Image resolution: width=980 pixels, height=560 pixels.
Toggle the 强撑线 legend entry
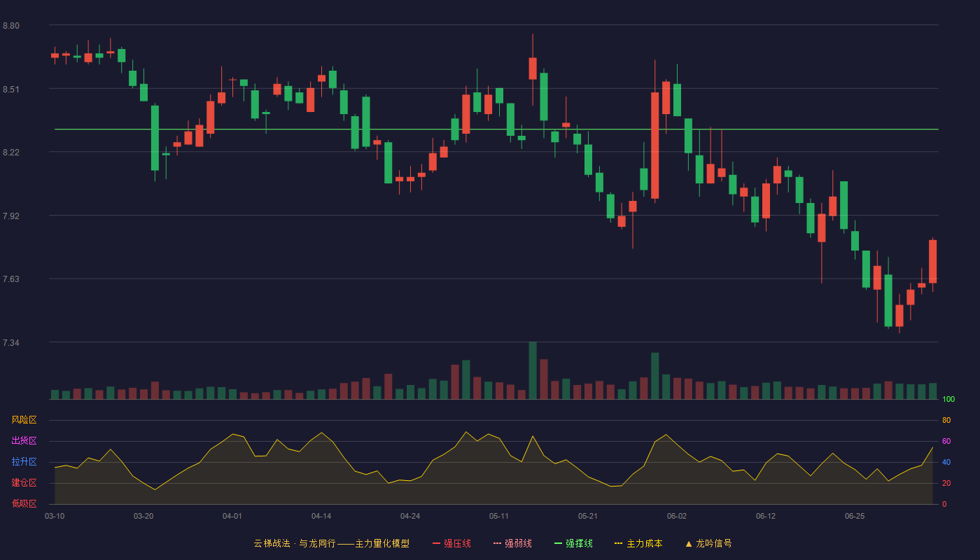coord(573,543)
